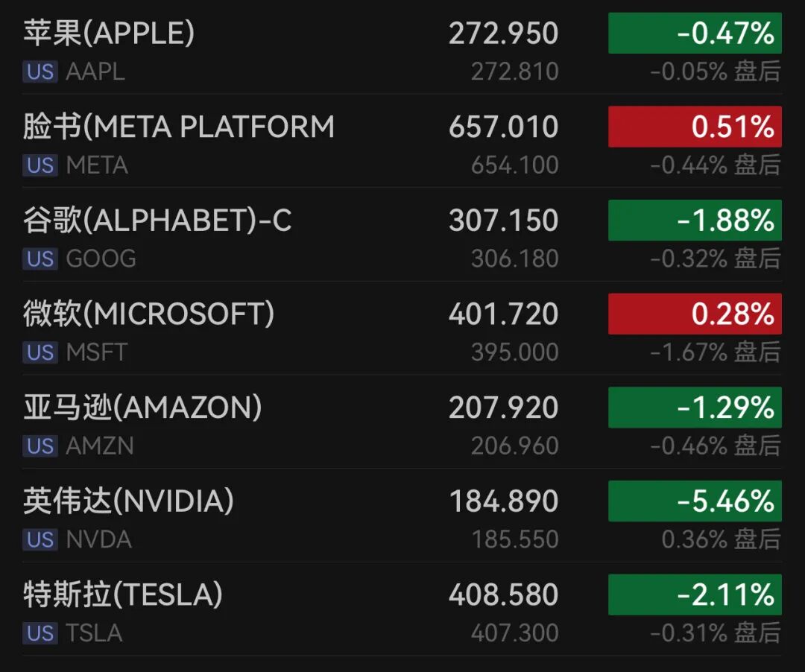This screenshot has height=672, width=805.
Task: Click Nvidia's last price 184.890
Action: point(503,501)
